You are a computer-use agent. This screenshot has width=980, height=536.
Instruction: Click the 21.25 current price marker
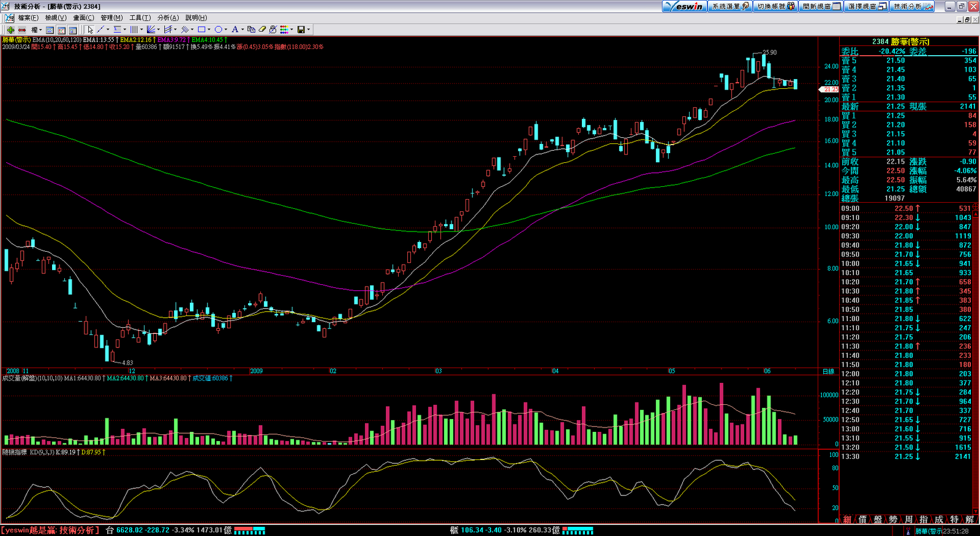pyautogui.click(x=829, y=89)
